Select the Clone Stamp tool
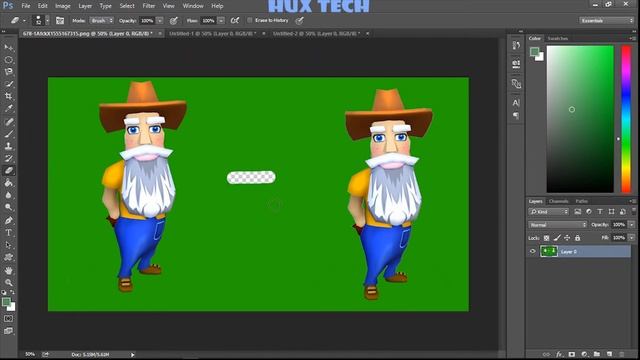Screen dimensions: 640x360 (9, 146)
